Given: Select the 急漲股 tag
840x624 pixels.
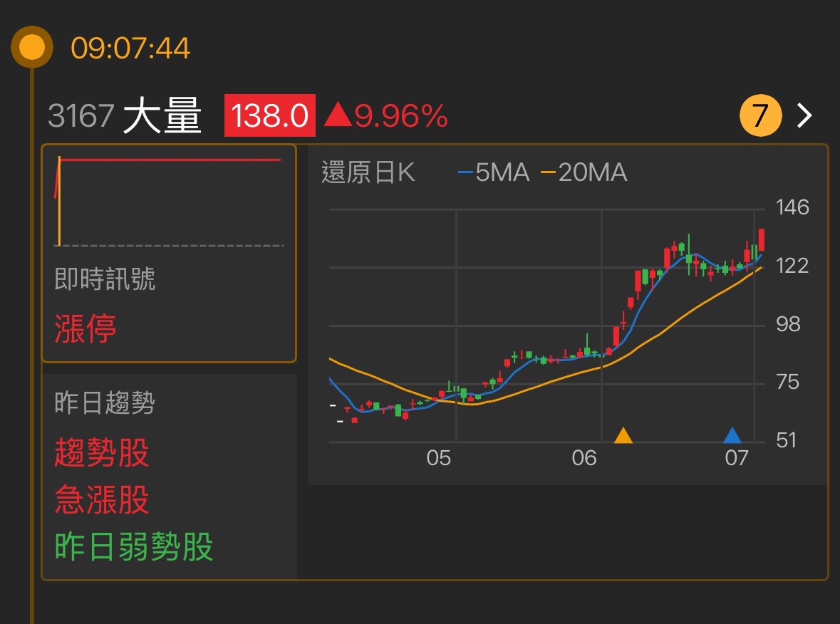Looking at the screenshot, I should point(102,500).
